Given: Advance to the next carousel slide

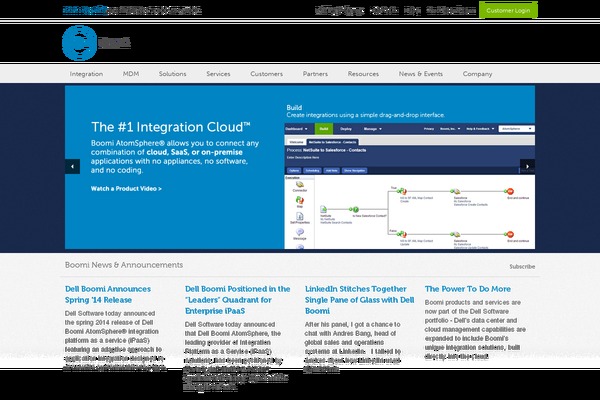Looking at the screenshot, I should pyautogui.click(x=527, y=167).
